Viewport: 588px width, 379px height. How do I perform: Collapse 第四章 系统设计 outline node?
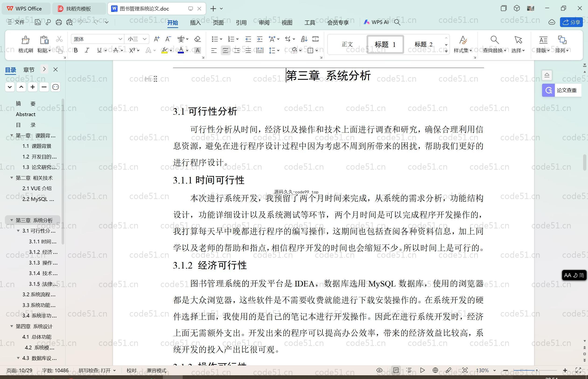click(12, 326)
